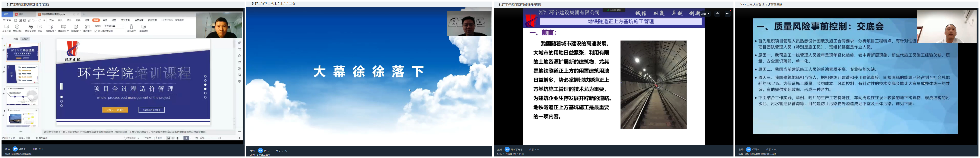
Task: Expand the 放映设置 dropdown
Action: tap(56, 31)
